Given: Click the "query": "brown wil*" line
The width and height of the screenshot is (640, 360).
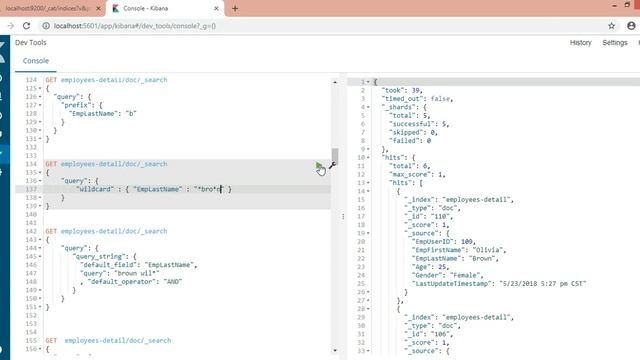Looking at the screenshot, I should pos(120,273).
